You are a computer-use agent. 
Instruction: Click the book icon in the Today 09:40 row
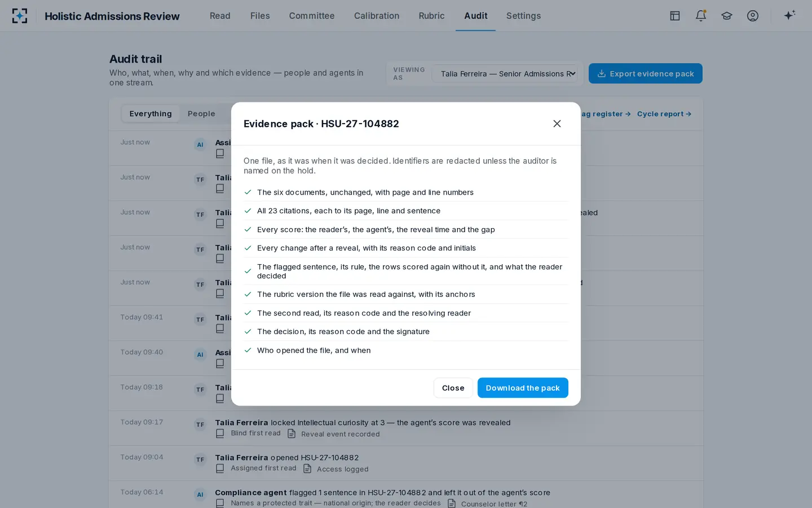point(220,364)
